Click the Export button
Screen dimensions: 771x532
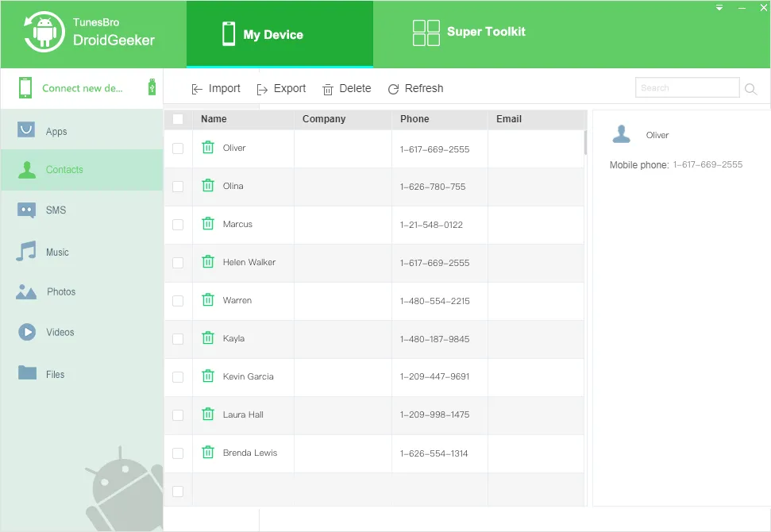click(282, 89)
